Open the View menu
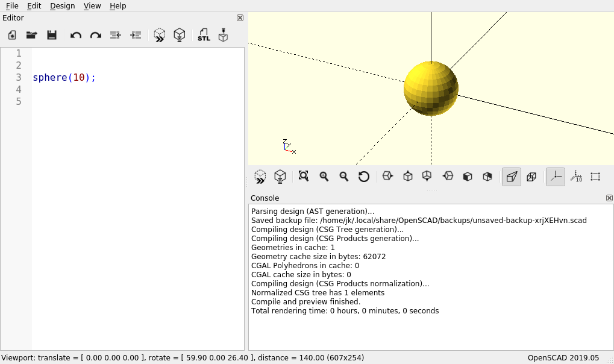 pos(92,5)
